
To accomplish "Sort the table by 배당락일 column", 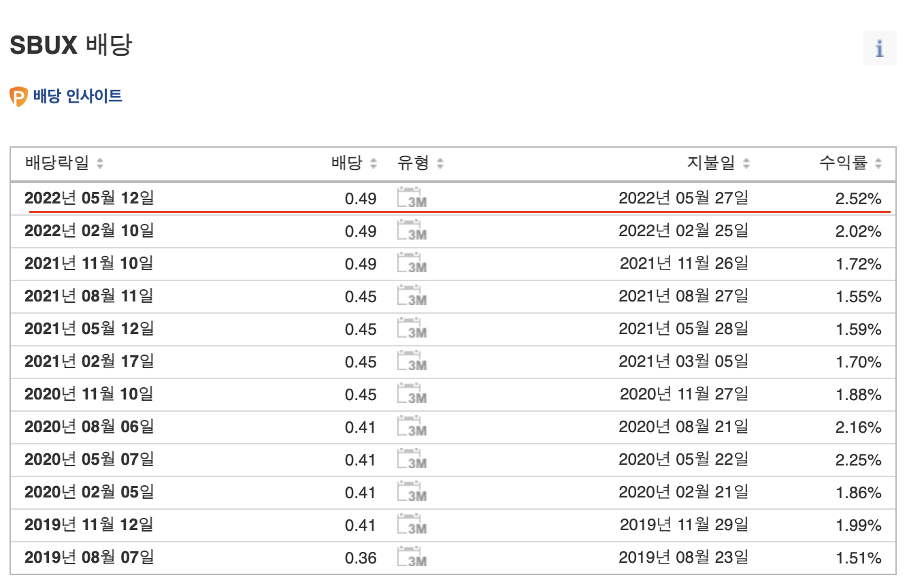I will [x=64, y=163].
